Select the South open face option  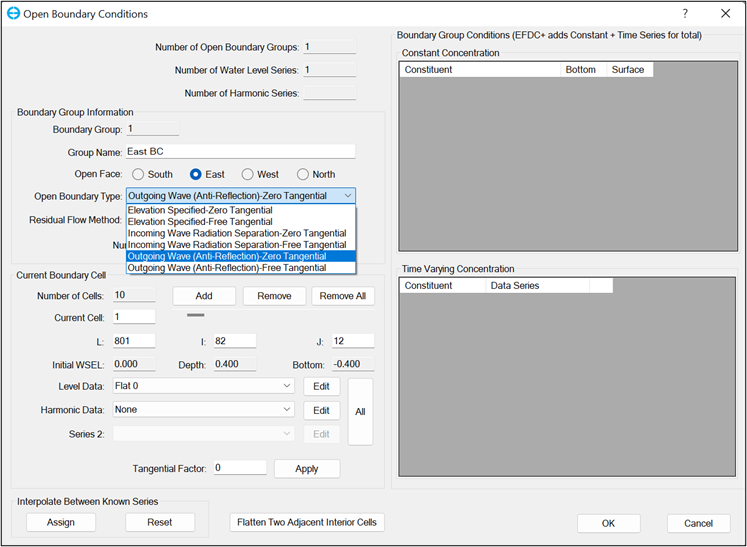coord(140,174)
